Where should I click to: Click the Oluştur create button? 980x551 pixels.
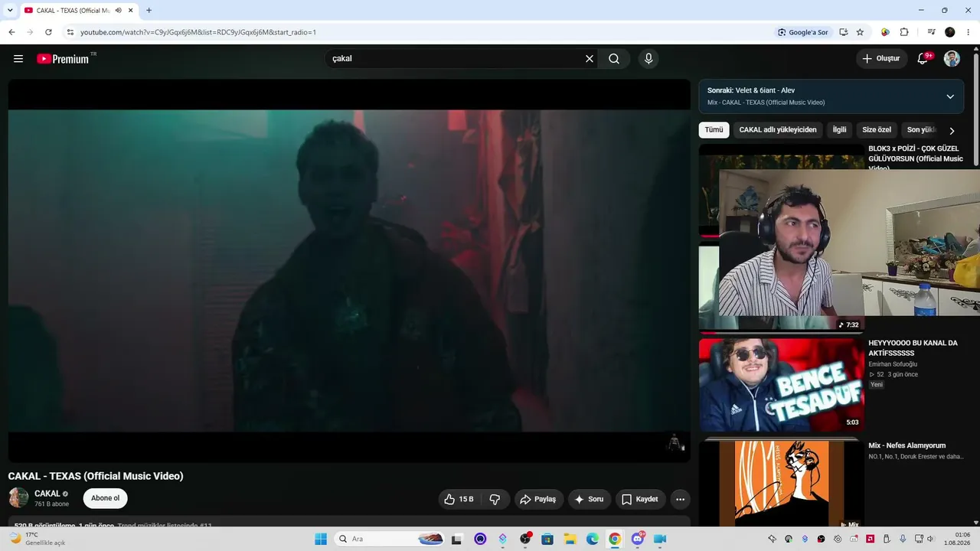click(881, 59)
